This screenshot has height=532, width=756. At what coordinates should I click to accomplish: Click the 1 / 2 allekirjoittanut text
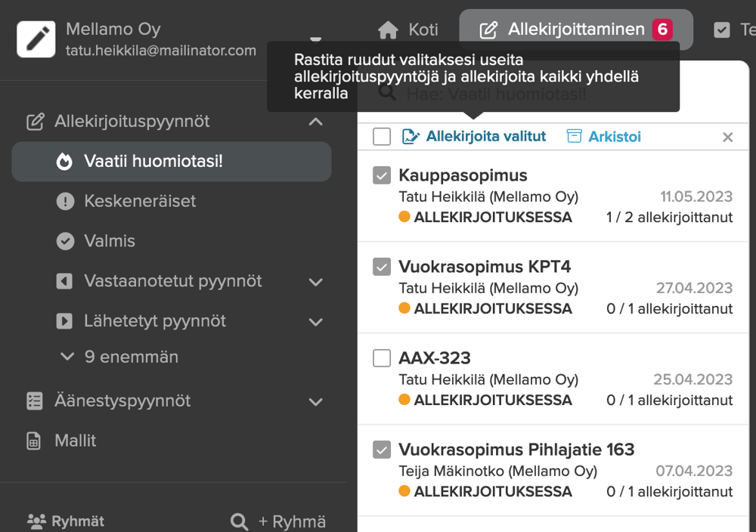[669, 218]
